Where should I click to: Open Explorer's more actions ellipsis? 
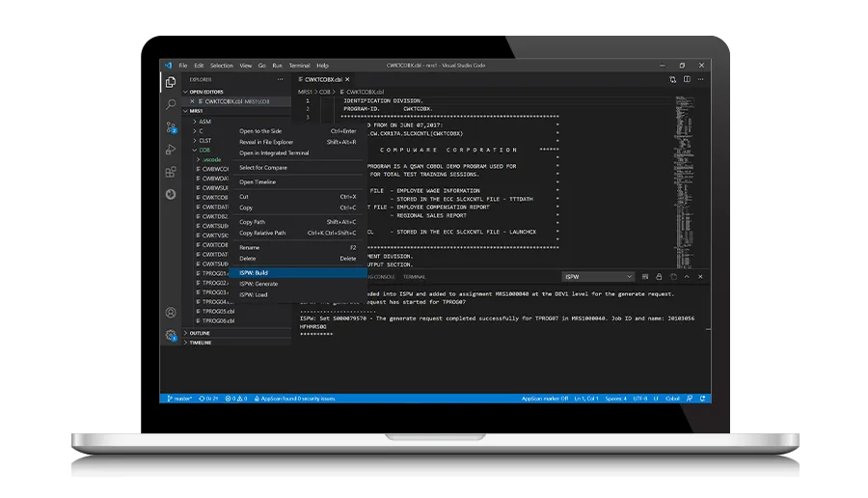coord(280,79)
